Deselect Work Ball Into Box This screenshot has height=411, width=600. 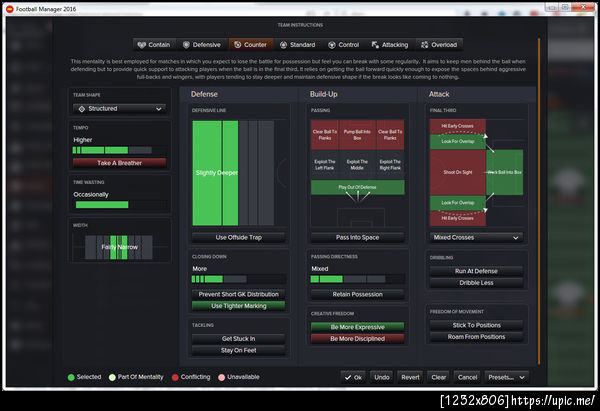click(505, 173)
